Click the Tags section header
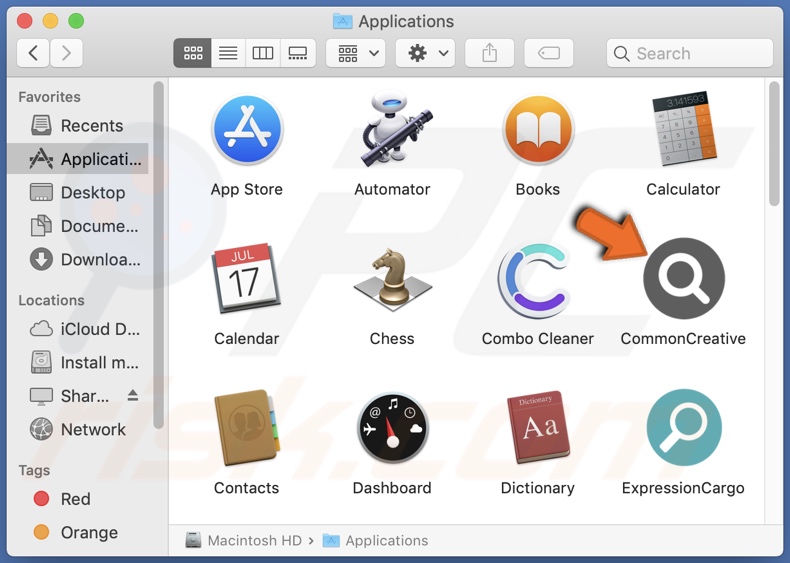The image size is (790, 563). (x=34, y=470)
